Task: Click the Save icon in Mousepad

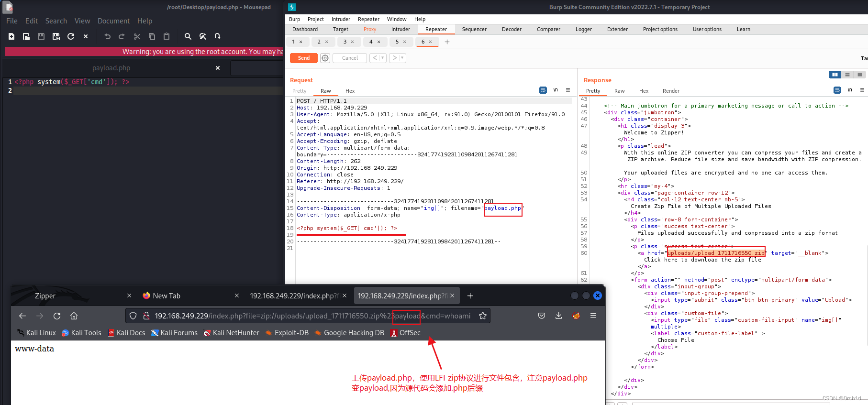Action: 41,36
